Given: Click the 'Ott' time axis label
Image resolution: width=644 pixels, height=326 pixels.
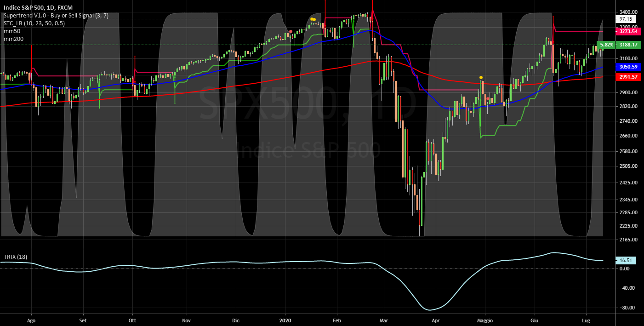Looking at the screenshot, I should [x=132, y=320].
